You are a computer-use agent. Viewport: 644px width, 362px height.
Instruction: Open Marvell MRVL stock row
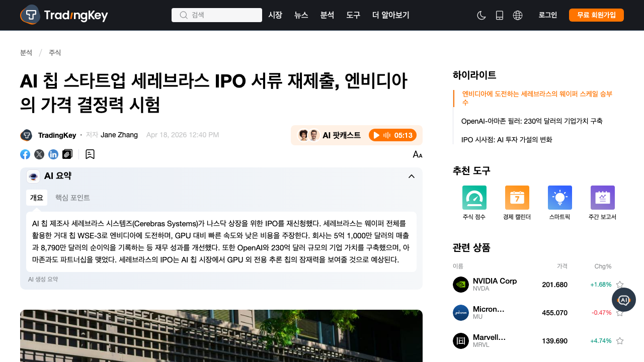point(538,341)
